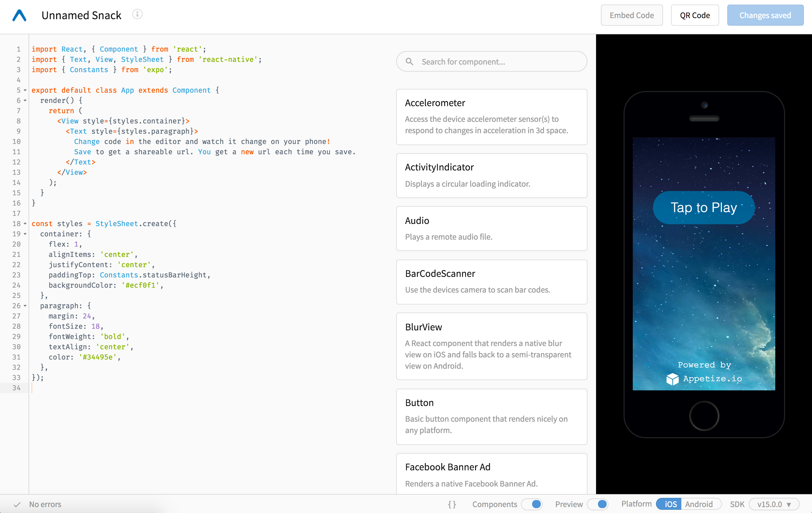Toggle the Preview switch off
Image resolution: width=812 pixels, height=513 pixels.
(598, 504)
